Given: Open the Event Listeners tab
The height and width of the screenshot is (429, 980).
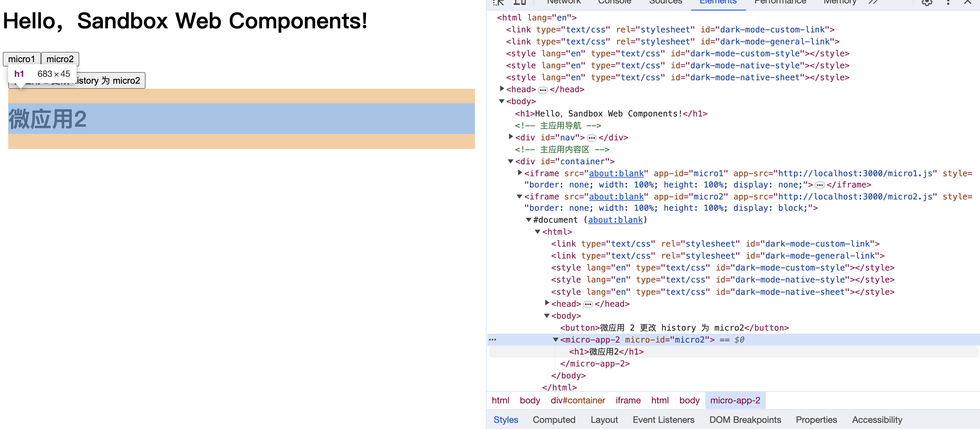Looking at the screenshot, I should (663, 420).
